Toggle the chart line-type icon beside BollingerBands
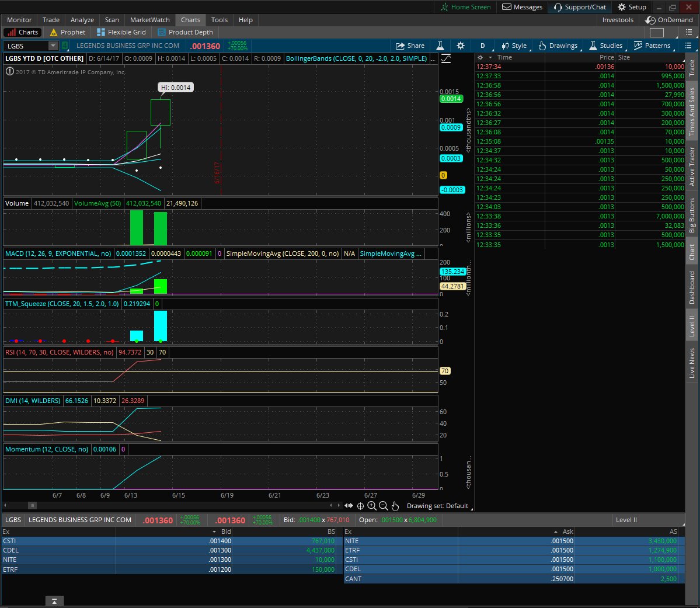The image size is (700, 608). pos(445,58)
